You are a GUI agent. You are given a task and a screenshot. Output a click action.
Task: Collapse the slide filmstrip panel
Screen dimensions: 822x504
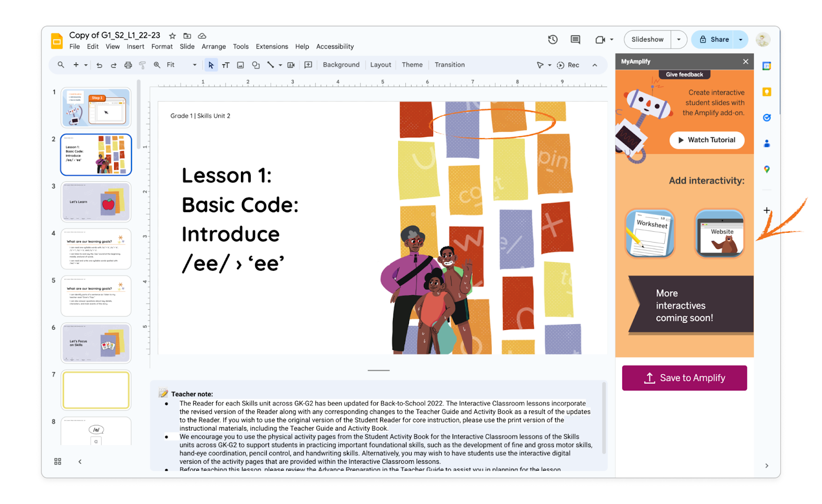[80, 461]
